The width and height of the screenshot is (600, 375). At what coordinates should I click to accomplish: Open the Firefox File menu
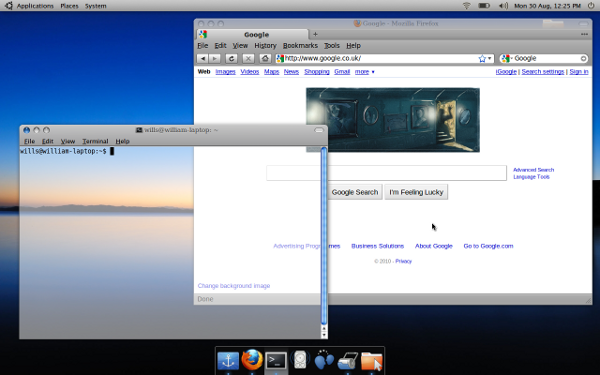[x=203, y=46]
